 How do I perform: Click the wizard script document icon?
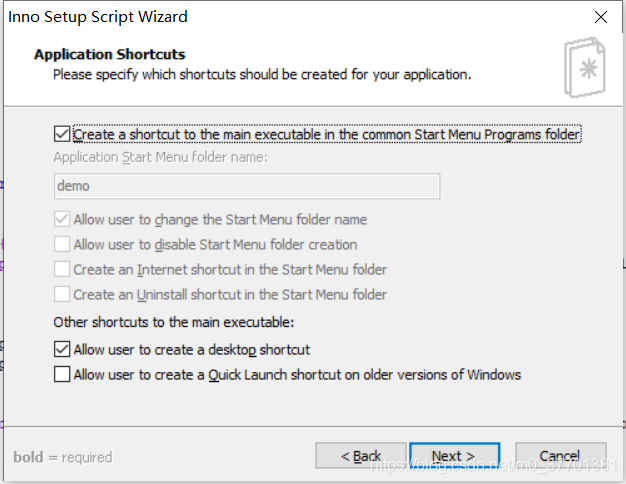point(585,67)
